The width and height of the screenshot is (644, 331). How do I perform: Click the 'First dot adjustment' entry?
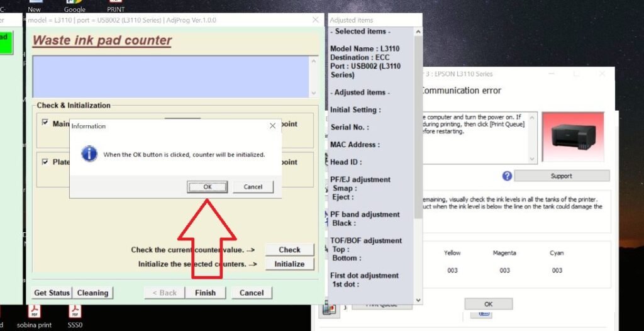click(x=364, y=276)
